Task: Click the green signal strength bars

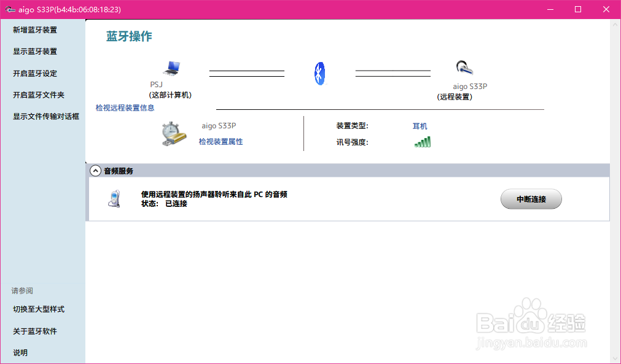Action: (422, 142)
